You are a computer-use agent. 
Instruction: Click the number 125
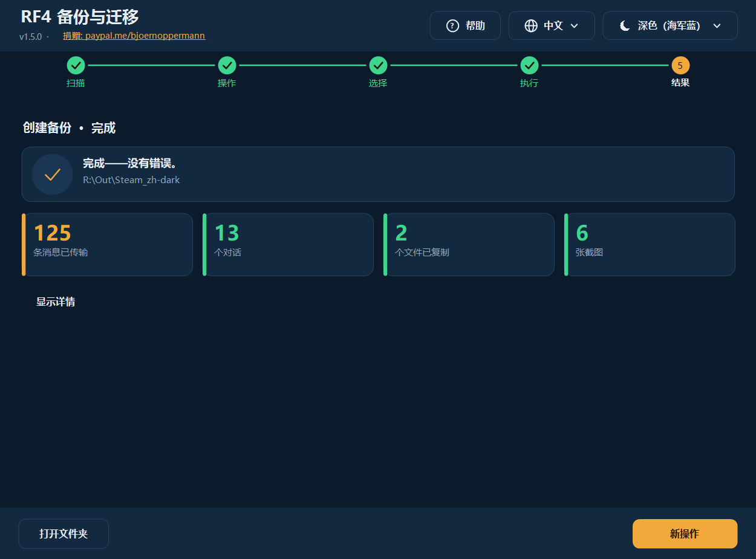[52, 233]
